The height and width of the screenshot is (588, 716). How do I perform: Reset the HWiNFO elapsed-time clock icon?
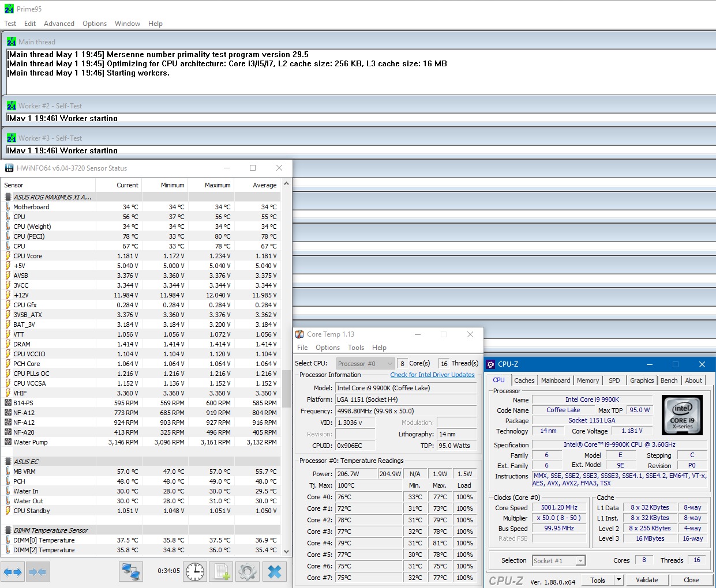[195, 572]
